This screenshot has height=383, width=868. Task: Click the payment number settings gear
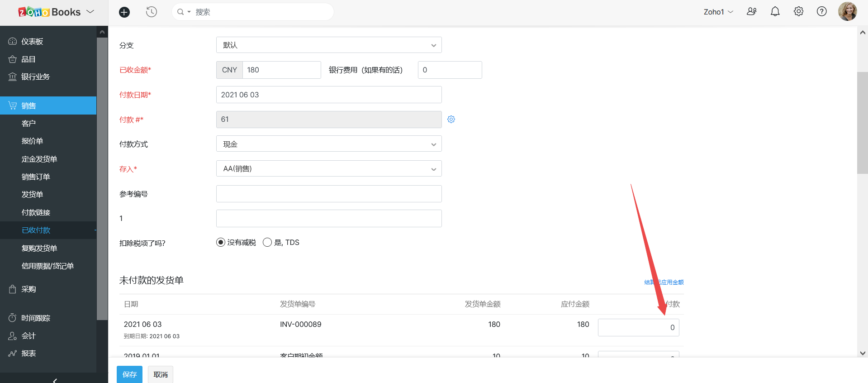[x=451, y=120]
